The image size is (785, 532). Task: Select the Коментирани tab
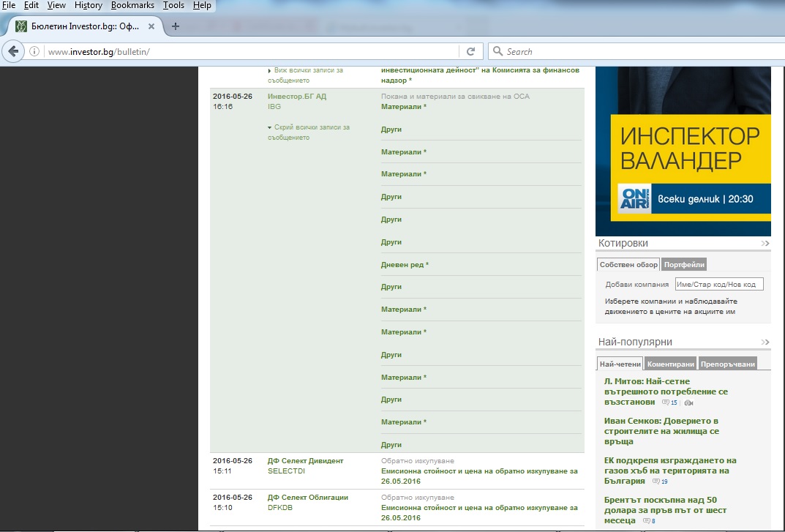[670, 364]
